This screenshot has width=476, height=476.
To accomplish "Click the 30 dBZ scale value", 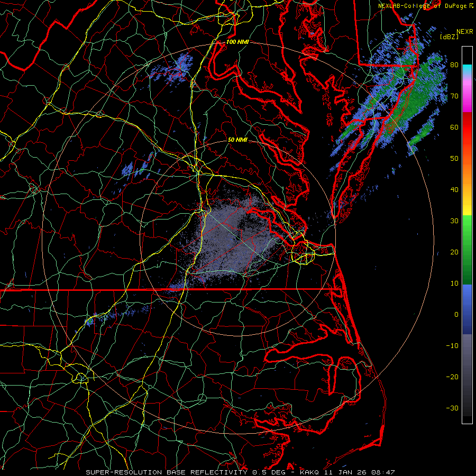I will point(454,221).
